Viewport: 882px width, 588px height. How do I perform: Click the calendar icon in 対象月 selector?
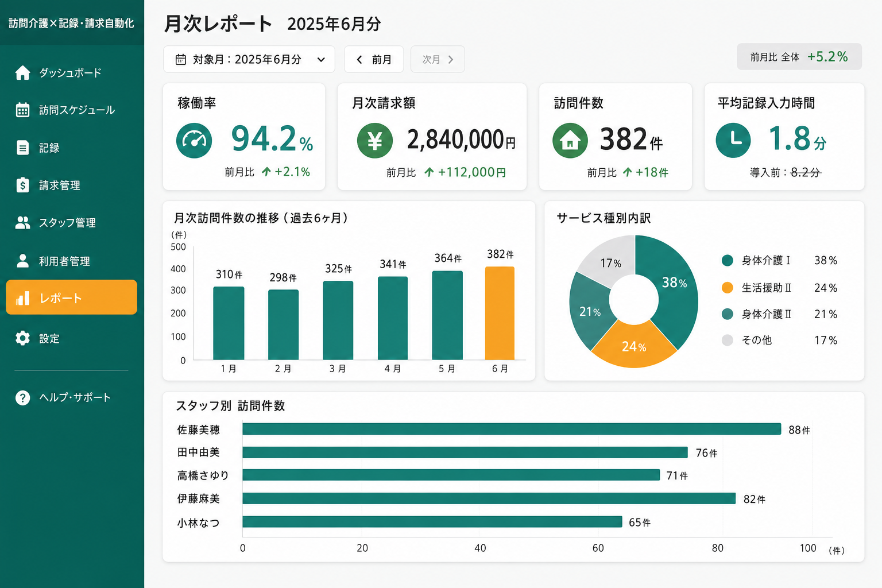180,59
